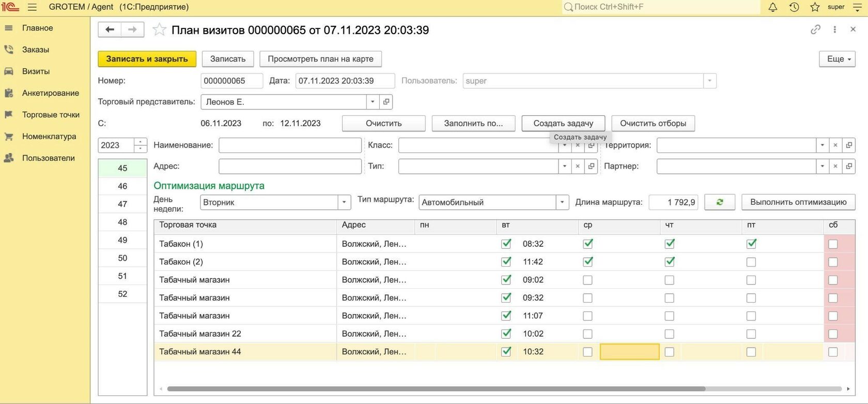Open Анкетирование section
Screen dimensions: 868x404
point(51,93)
